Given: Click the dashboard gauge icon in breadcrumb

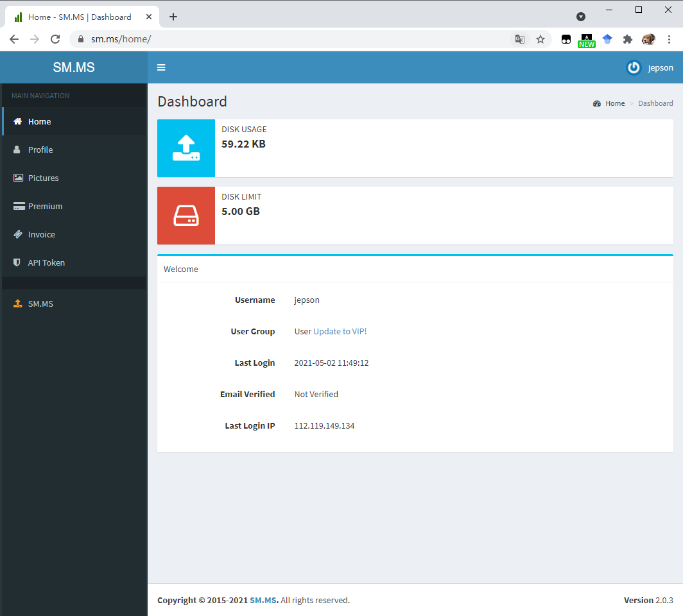Looking at the screenshot, I should 597,103.
